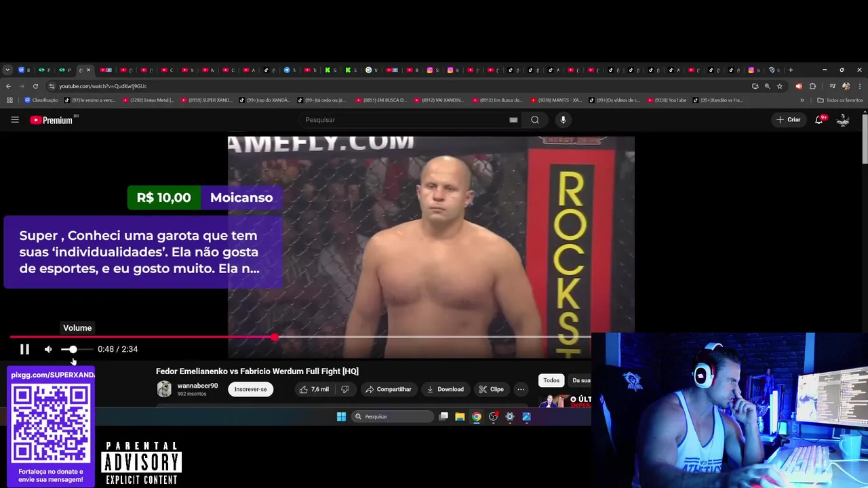Close the active browser tab
The height and width of the screenshot is (488, 868).
point(88,70)
